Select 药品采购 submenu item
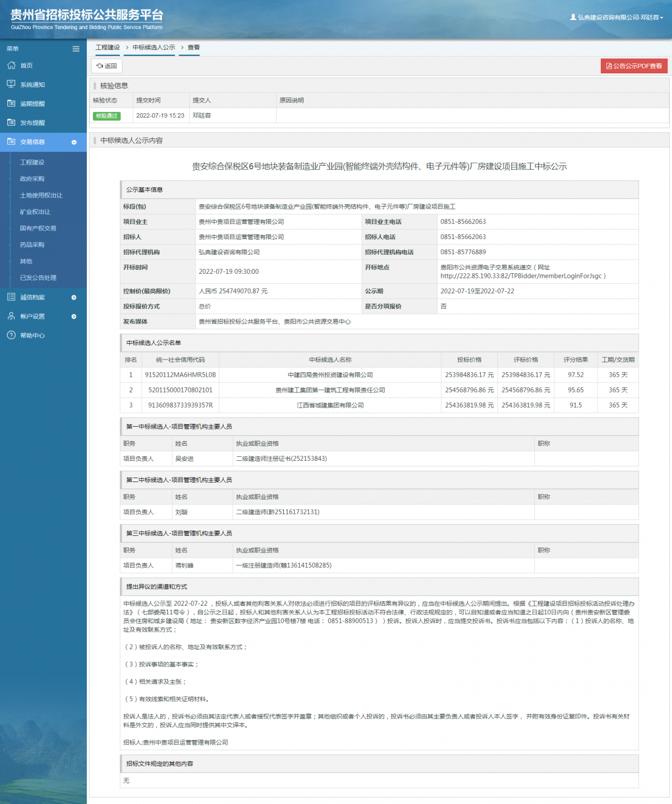 click(32, 245)
